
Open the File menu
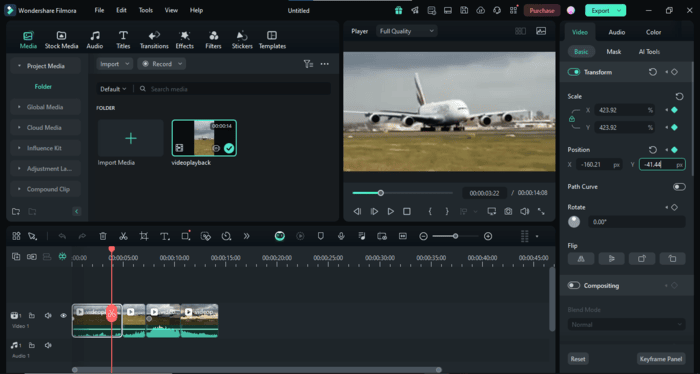pos(99,10)
